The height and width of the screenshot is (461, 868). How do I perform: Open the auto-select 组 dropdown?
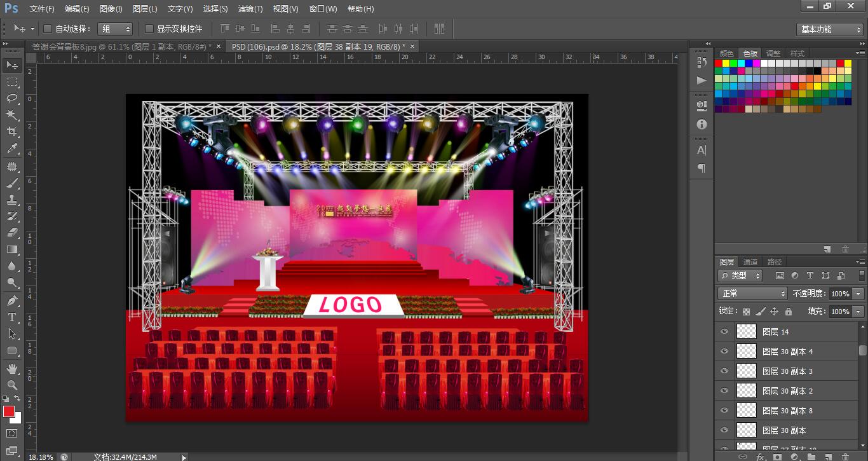[115, 29]
